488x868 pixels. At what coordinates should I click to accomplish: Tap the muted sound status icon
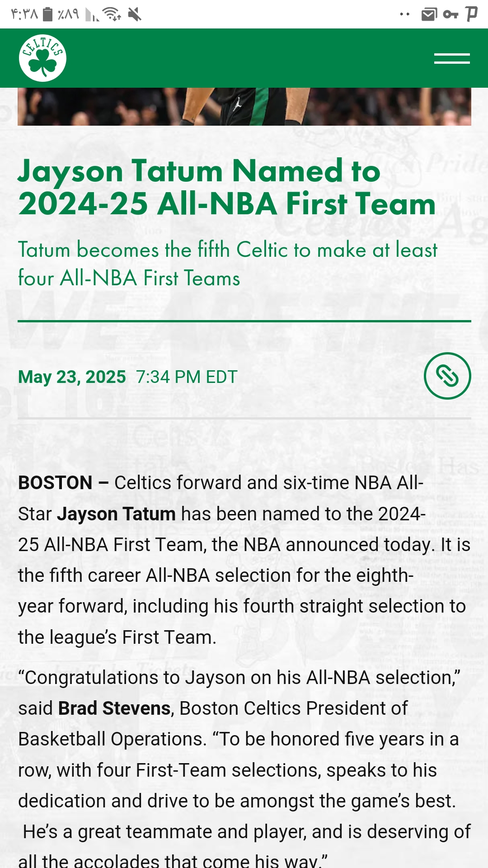pyautogui.click(x=135, y=14)
